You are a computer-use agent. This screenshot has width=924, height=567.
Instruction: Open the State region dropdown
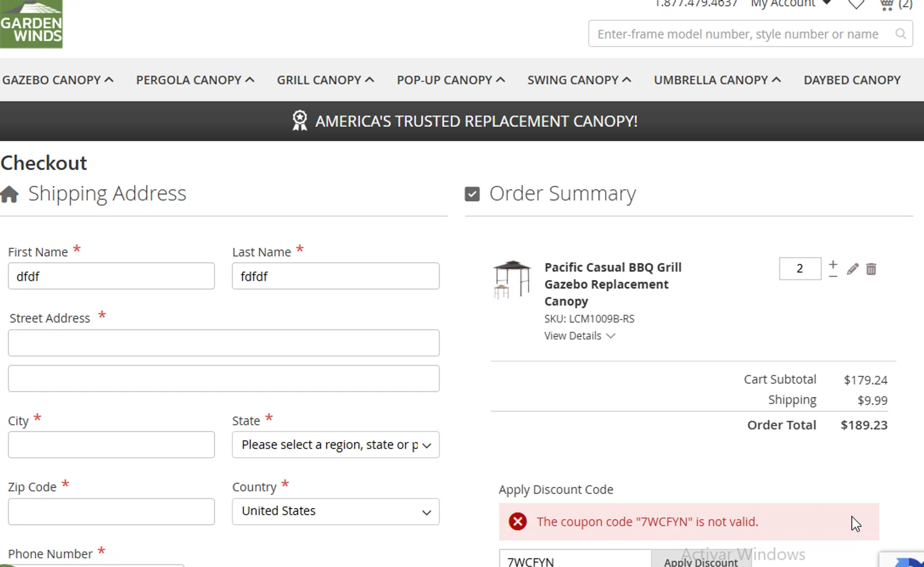point(336,444)
